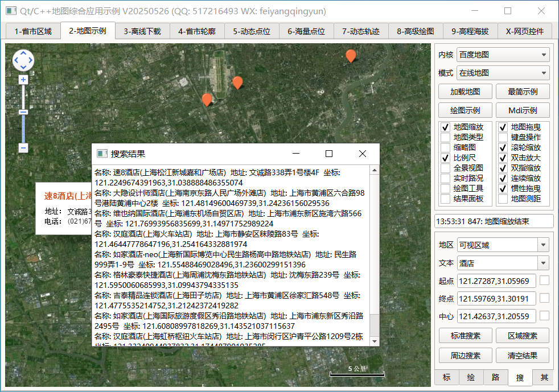Click the scroll-up arrow in search results

[x=375, y=170]
